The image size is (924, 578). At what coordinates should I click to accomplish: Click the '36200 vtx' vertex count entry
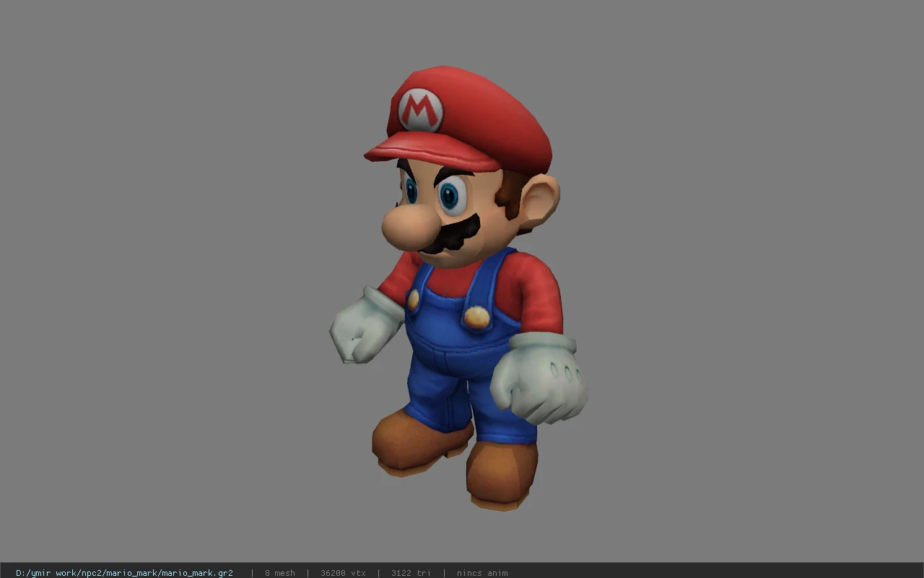tap(343, 573)
